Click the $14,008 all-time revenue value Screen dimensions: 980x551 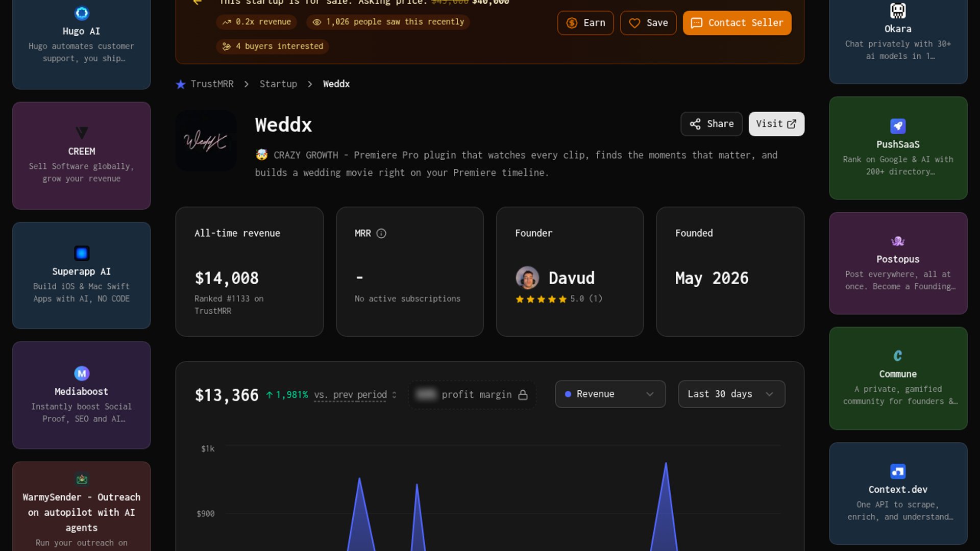[227, 278]
